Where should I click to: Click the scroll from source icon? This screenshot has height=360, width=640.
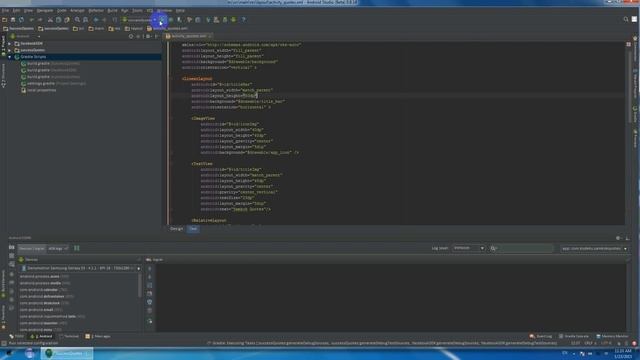click(x=131, y=36)
